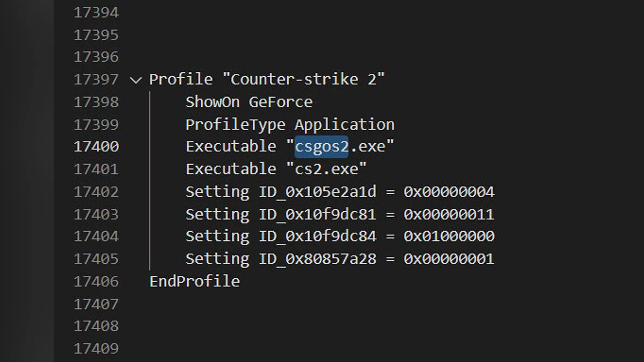Click line number 17400 in gutter

pyautogui.click(x=96, y=146)
